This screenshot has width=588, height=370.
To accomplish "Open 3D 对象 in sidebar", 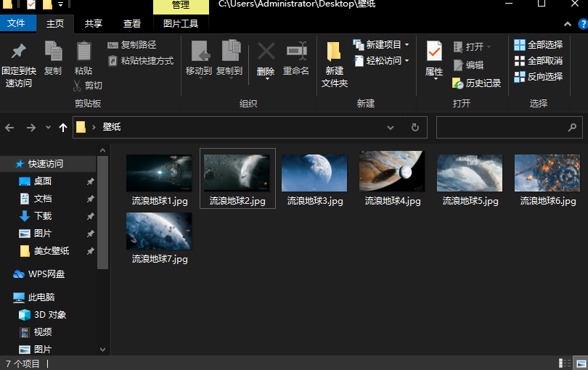I will (50, 315).
